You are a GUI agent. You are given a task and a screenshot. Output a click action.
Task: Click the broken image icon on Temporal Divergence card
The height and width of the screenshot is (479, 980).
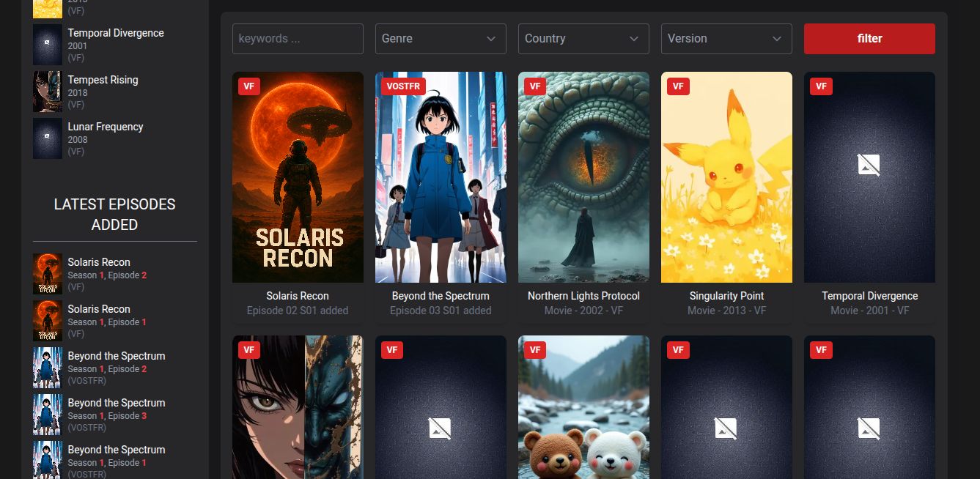[869, 165]
